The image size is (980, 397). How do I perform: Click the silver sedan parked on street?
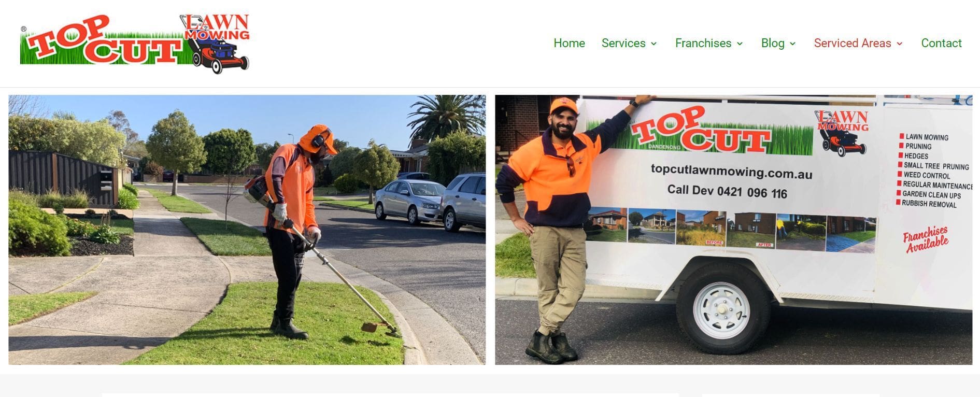[409, 201]
